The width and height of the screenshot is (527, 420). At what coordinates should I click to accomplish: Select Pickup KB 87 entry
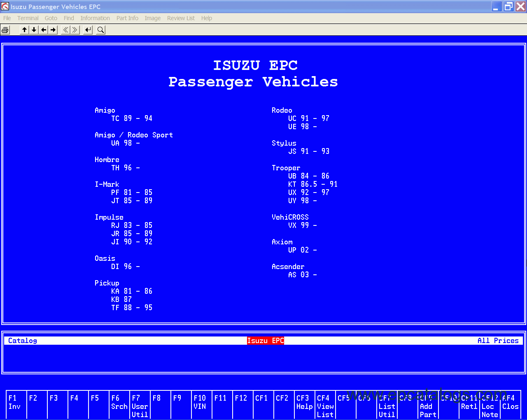[x=121, y=299]
